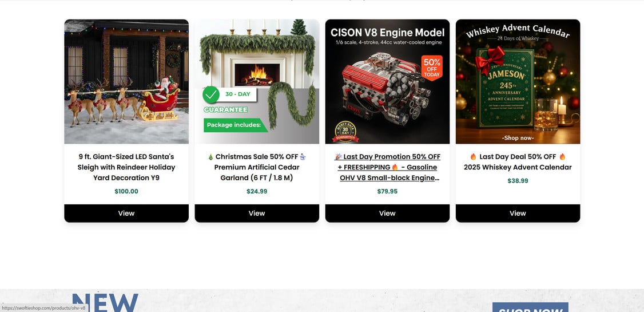Image resolution: width=644 pixels, height=312 pixels.
Task: Click the fire emoji after FREESHIPPING
Action: 395,167
